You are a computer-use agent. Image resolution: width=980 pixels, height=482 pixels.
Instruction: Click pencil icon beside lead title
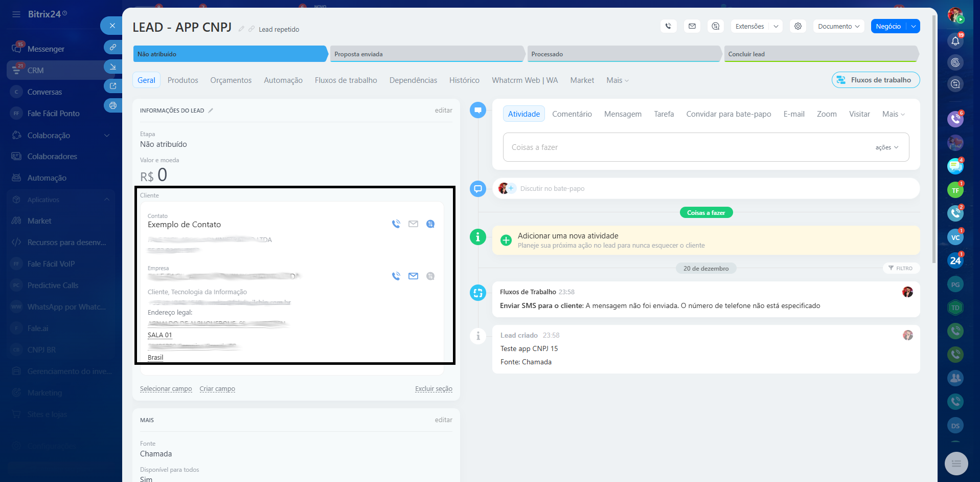pos(241,29)
